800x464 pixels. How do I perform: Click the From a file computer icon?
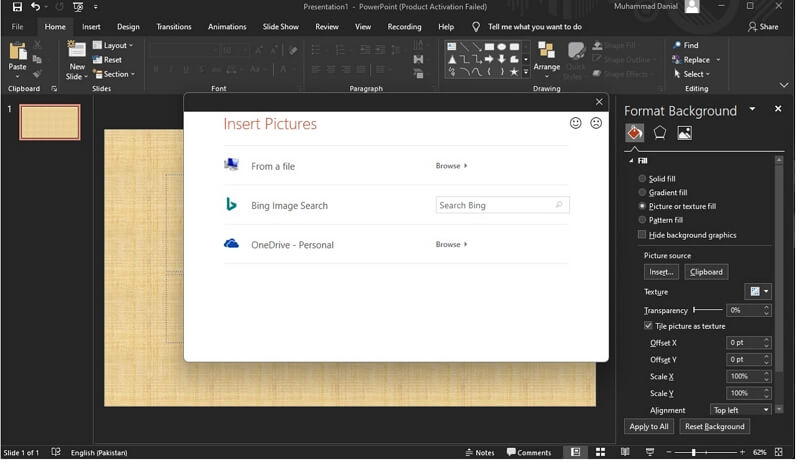[x=231, y=164]
